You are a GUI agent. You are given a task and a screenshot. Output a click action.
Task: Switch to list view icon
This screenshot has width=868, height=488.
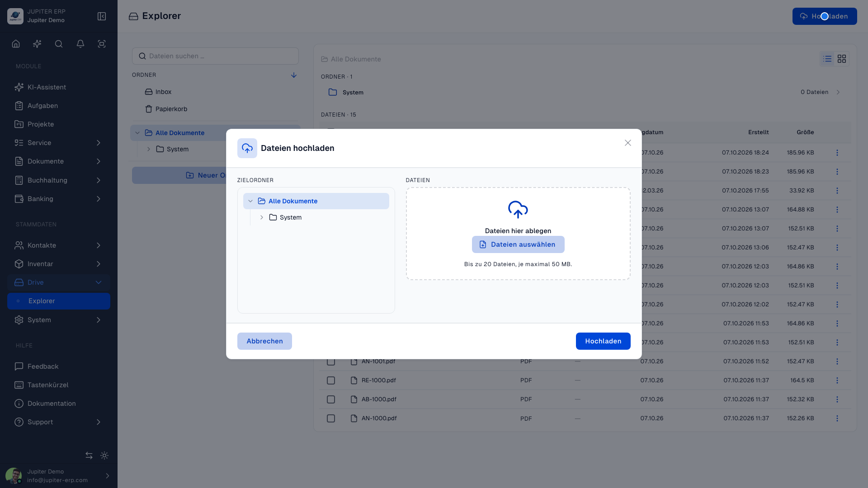click(827, 59)
